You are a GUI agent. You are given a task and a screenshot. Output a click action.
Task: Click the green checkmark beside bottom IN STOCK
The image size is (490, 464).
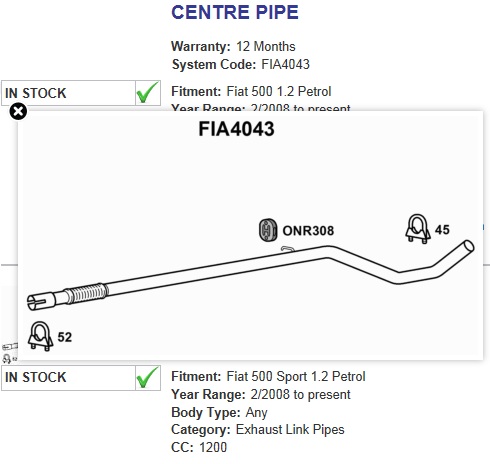147,377
